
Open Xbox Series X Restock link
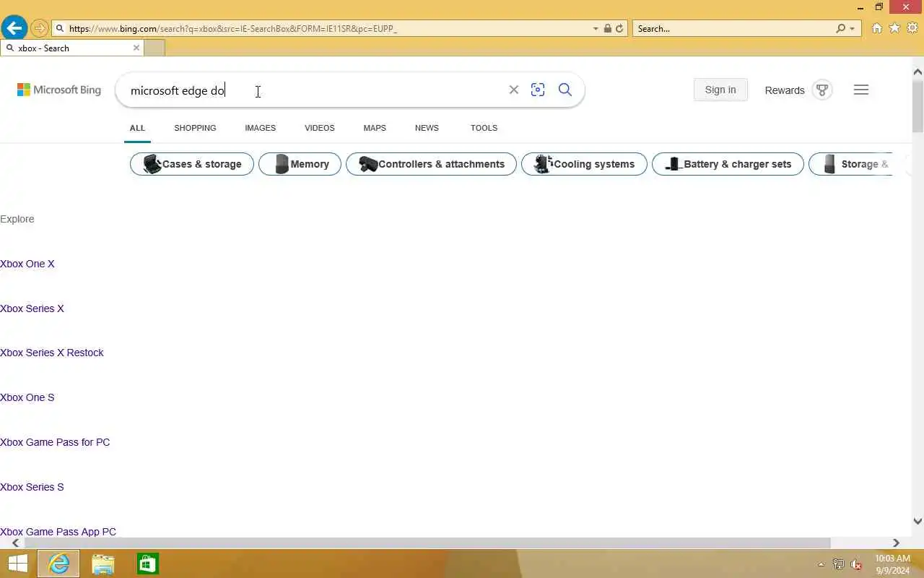pyautogui.click(x=52, y=353)
